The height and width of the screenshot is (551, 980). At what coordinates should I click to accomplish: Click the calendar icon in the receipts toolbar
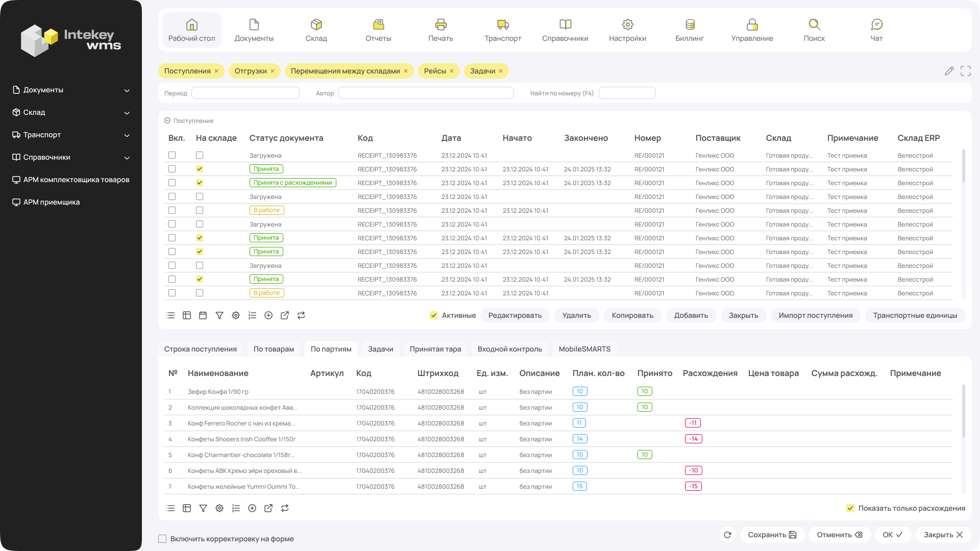[203, 315]
